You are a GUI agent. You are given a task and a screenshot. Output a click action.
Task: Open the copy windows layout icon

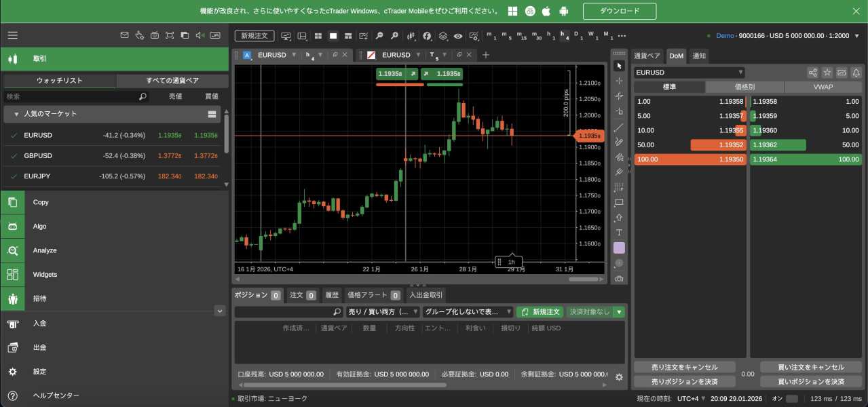coord(184,35)
